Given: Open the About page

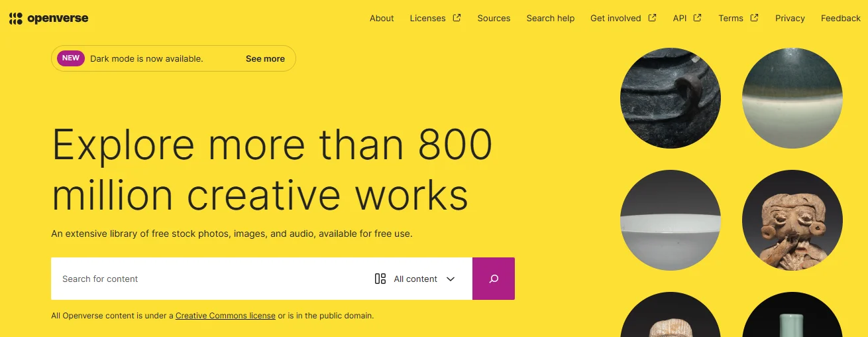Looking at the screenshot, I should coord(382,18).
